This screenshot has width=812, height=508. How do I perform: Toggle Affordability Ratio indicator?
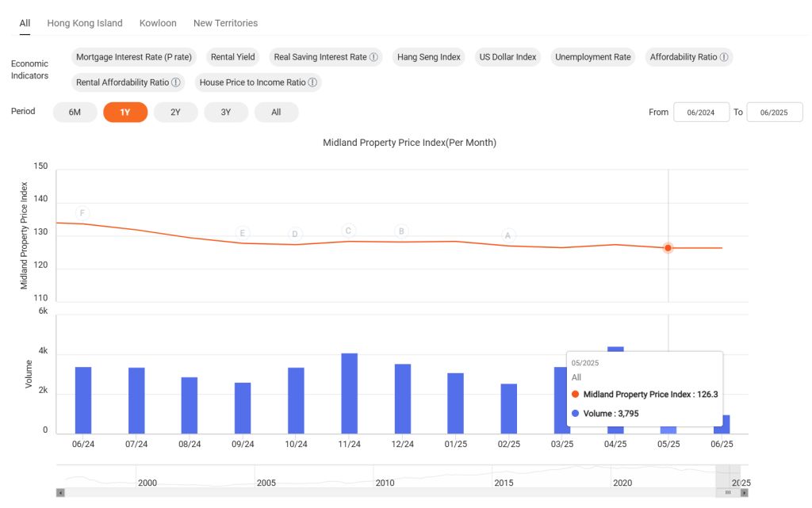[x=689, y=57]
